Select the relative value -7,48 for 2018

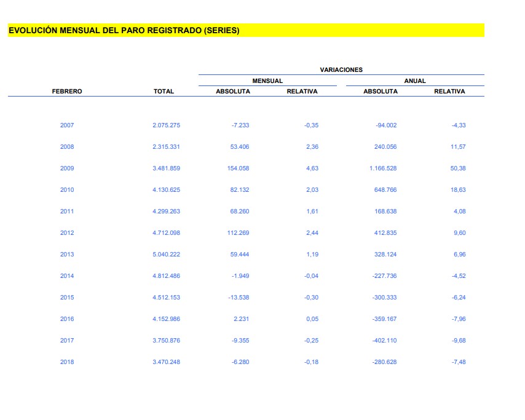pos(457,362)
